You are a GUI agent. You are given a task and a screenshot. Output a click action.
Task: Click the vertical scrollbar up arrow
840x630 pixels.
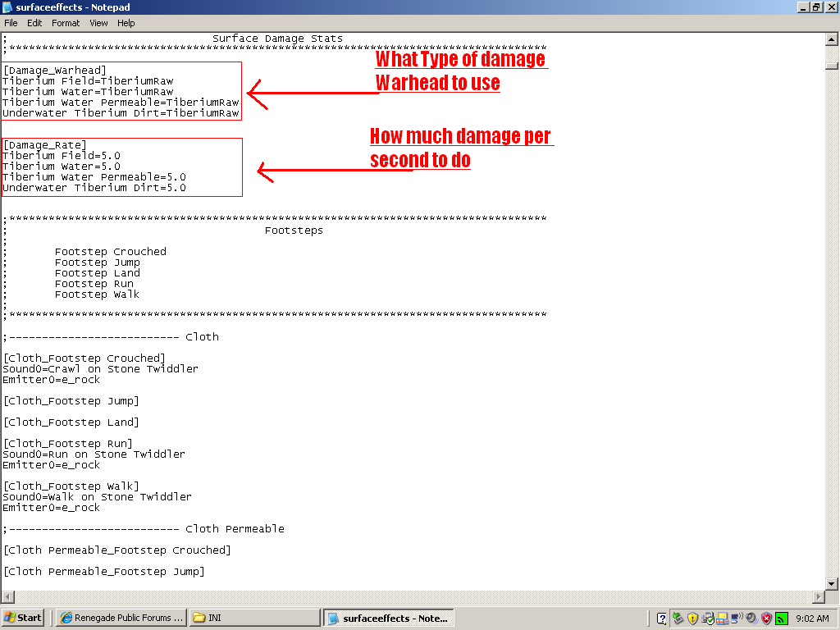[833, 39]
